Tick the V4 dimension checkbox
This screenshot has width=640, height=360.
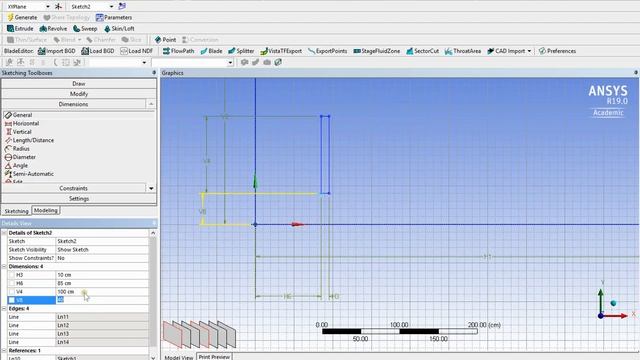pyautogui.click(x=11, y=292)
